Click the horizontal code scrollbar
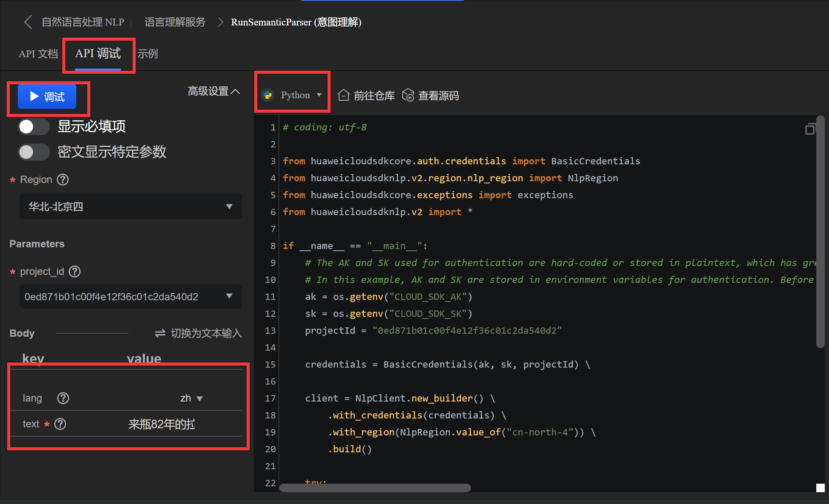829x504 pixels. pos(375,488)
